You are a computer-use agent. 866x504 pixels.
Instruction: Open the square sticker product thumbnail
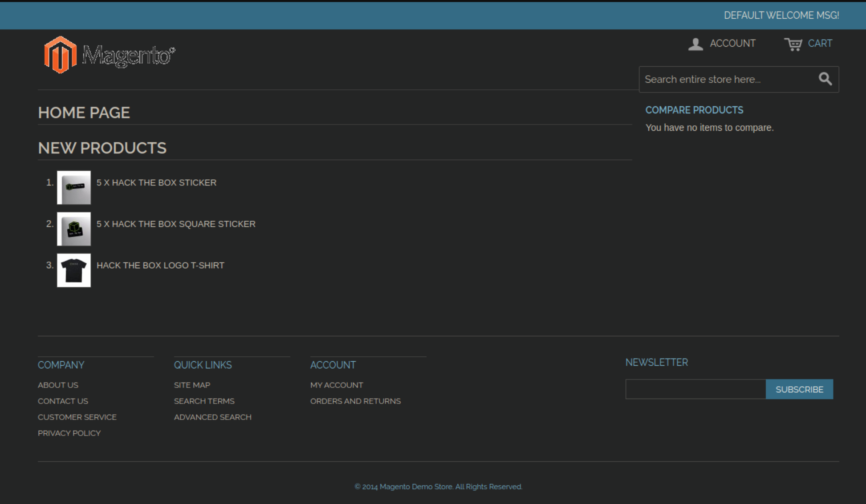tap(74, 229)
